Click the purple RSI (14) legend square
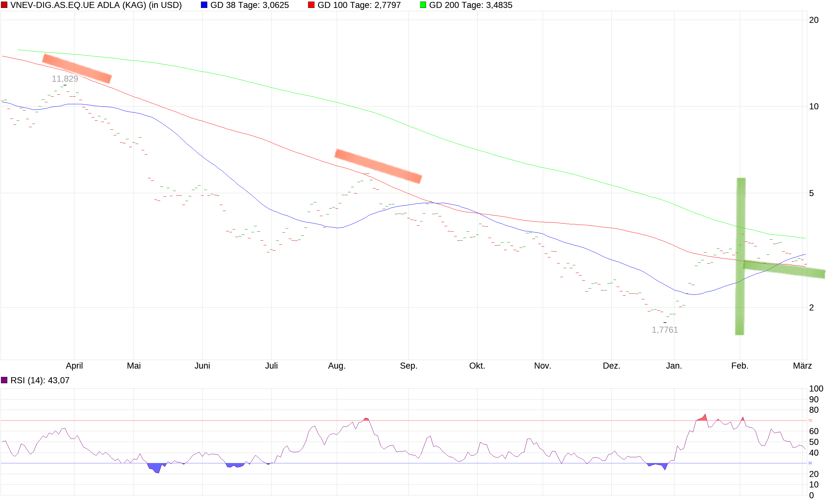This screenshot has height=504, width=840. 5,380
